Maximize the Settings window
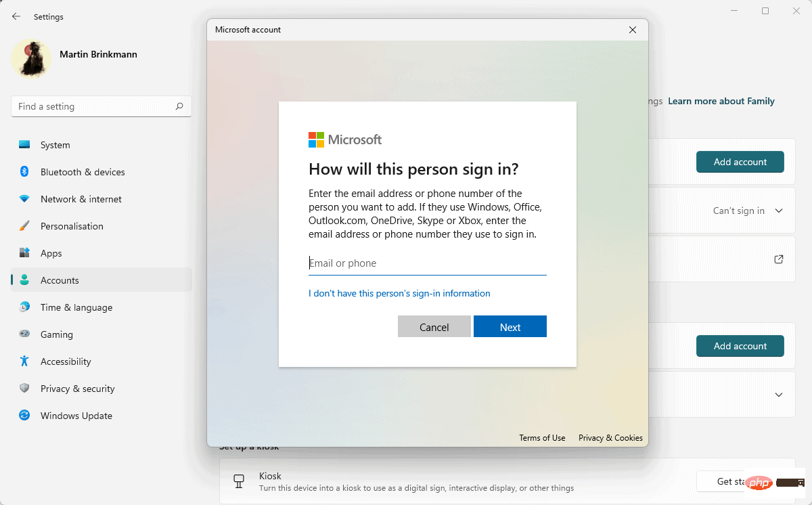 click(x=765, y=11)
